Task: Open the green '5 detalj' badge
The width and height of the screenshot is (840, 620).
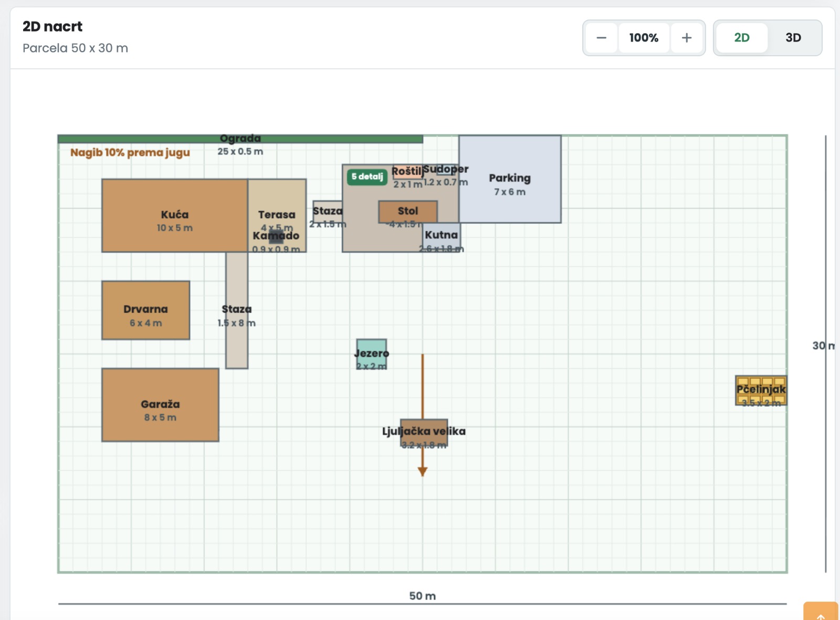Action: tap(367, 177)
